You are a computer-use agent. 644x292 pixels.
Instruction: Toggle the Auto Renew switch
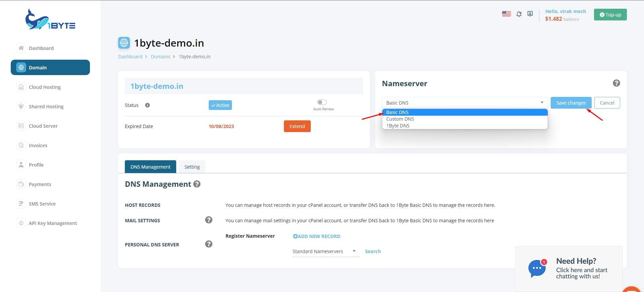322,102
